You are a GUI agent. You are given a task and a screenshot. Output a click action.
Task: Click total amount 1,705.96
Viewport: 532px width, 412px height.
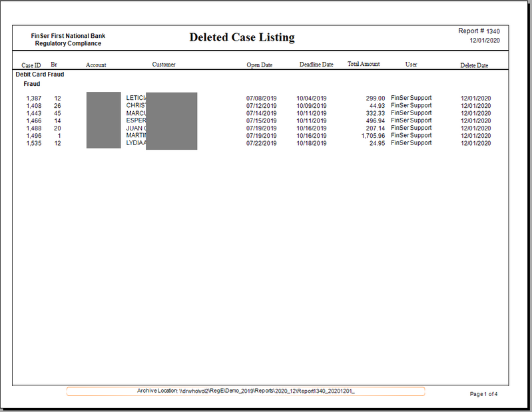374,136
